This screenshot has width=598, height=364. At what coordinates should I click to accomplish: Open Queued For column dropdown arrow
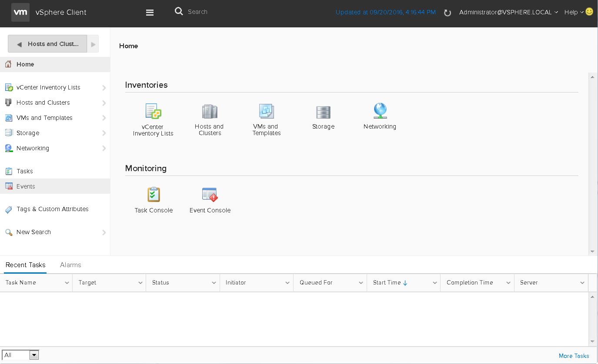click(x=361, y=283)
